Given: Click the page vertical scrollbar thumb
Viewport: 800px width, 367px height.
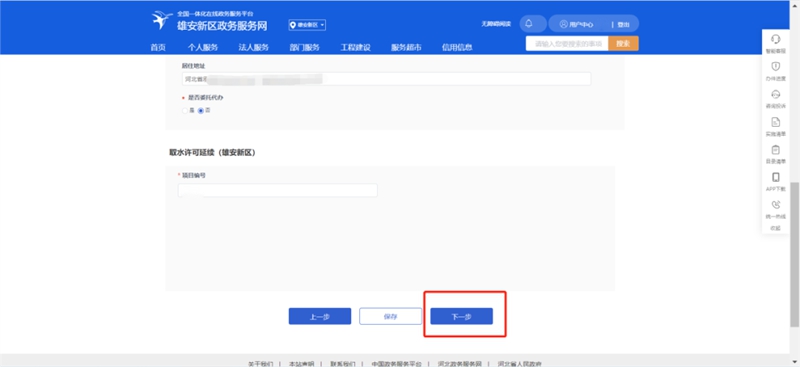Looking at the screenshot, I should (x=795, y=254).
